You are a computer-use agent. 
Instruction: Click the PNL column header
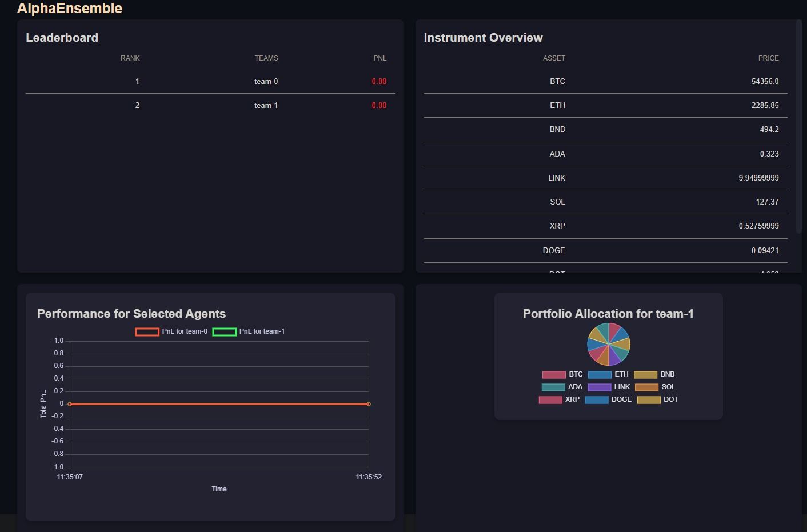pyautogui.click(x=380, y=58)
